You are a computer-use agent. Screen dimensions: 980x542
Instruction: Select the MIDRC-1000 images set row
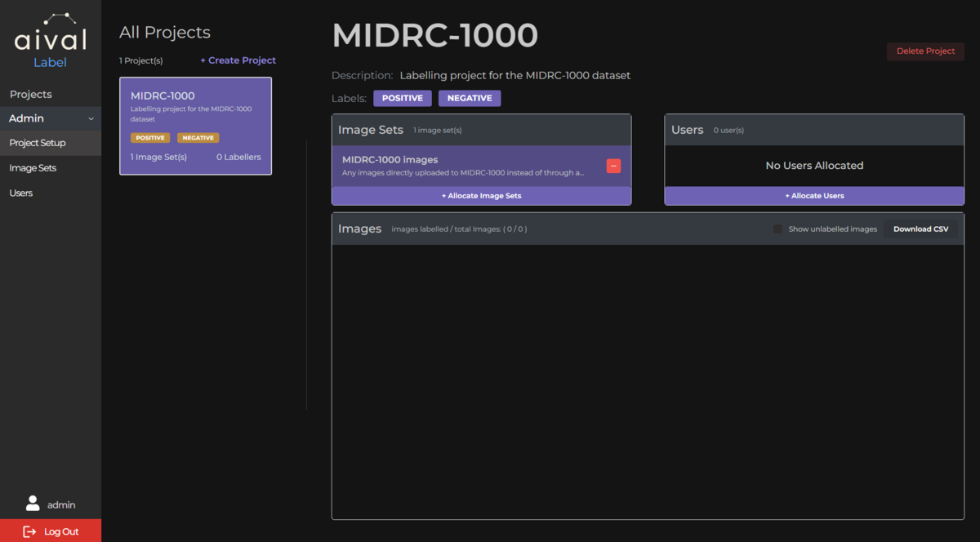[465, 166]
